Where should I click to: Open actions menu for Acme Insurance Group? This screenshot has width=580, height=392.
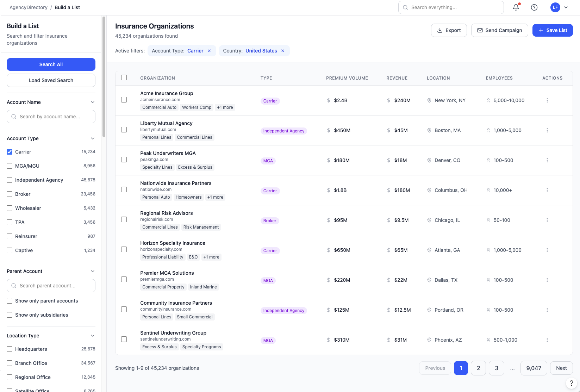(547, 100)
